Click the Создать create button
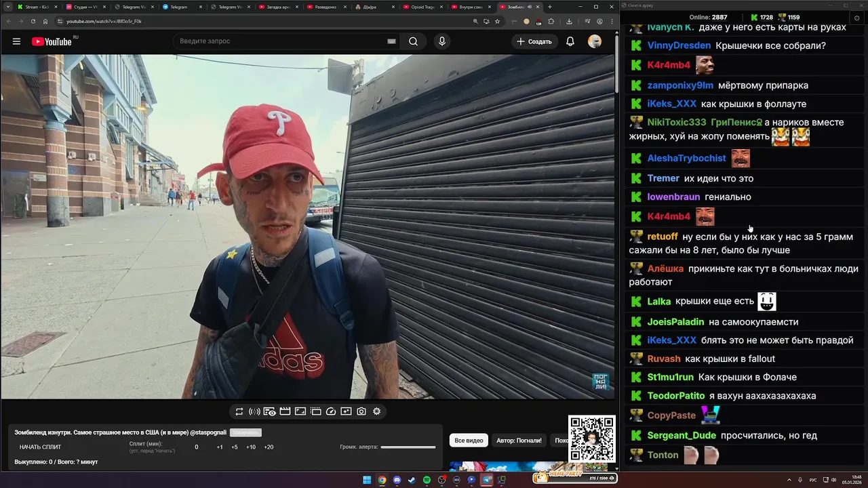Image resolution: width=868 pixels, height=488 pixels. 534,41
